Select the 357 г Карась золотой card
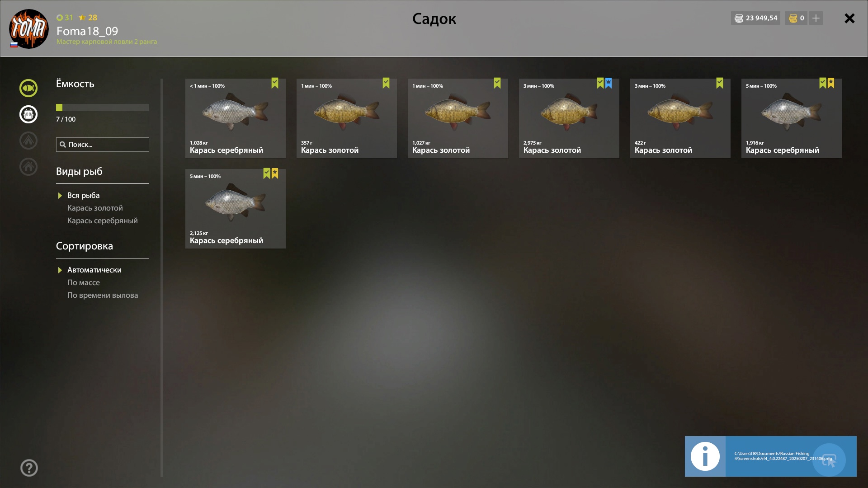 (347, 118)
